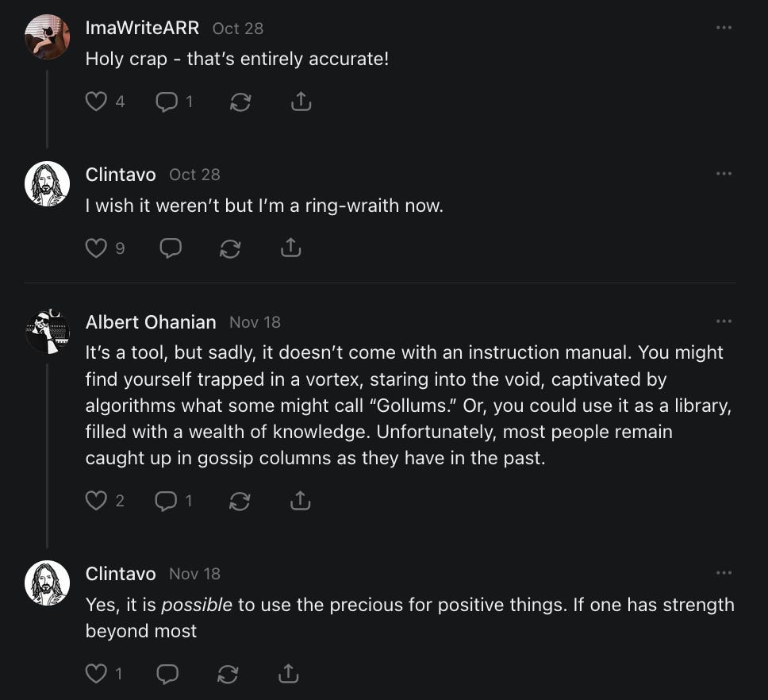The width and height of the screenshot is (768, 700).
Task: Share Albert Ohanian's comment
Action: (x=301, y=501)
